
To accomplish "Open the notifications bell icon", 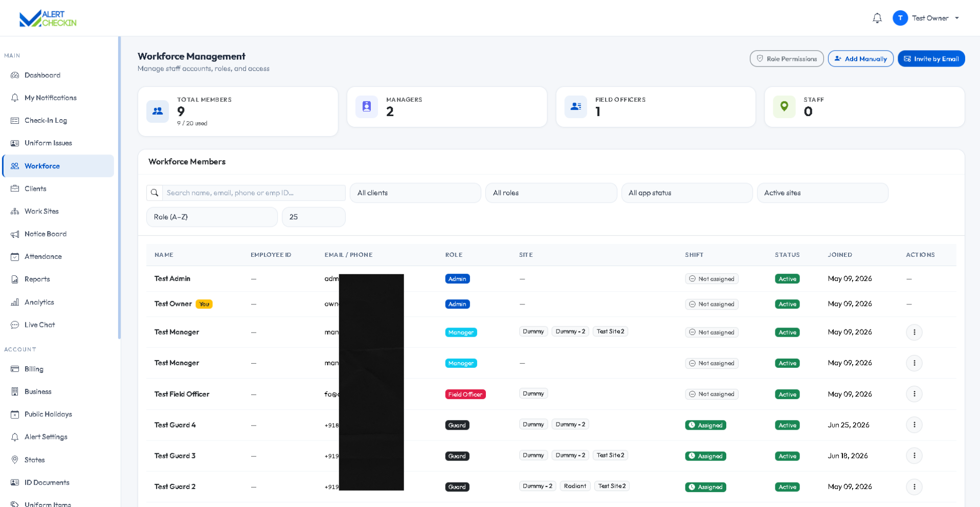I will pyautogui.click(x=877, y=18).
